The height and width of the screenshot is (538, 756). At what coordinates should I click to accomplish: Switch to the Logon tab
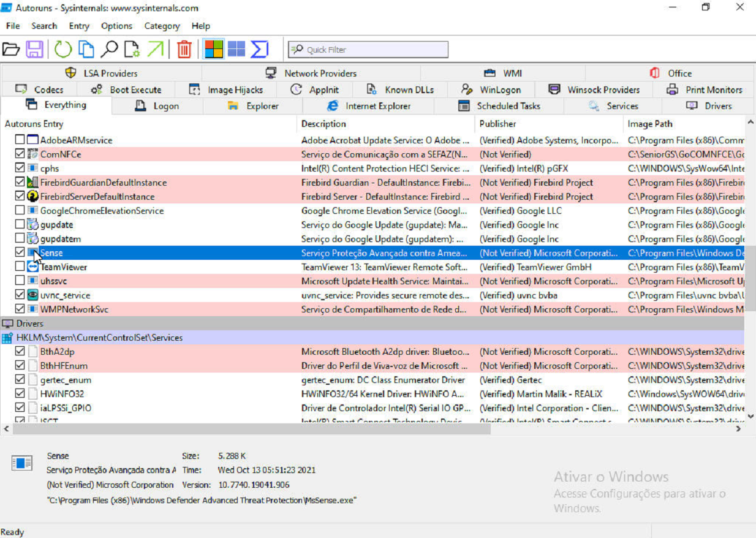pyautogui.click(x=157, y=106)
